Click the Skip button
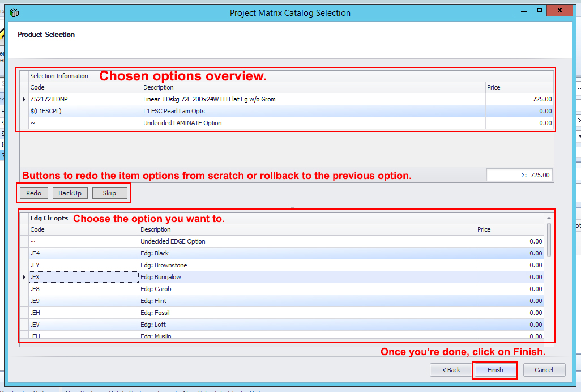This screenshot has width=581, height=392. point(109,193)
